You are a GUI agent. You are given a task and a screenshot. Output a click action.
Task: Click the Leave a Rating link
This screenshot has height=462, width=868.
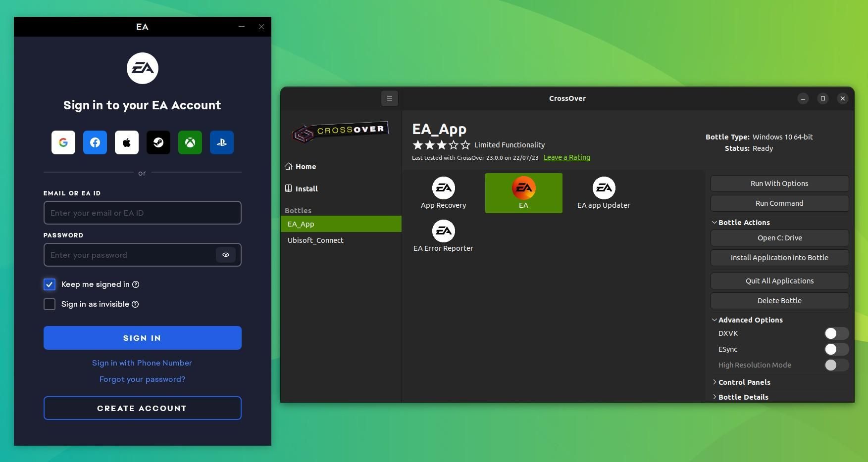coord(566,157)
